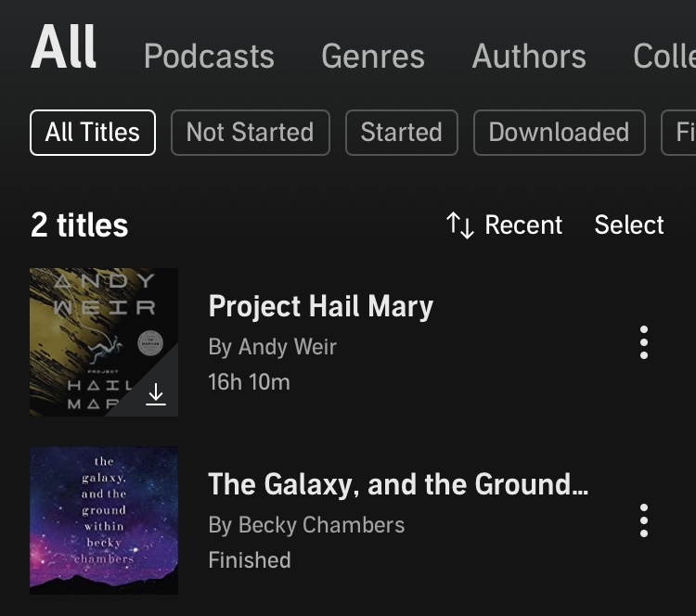Open the three-dot menu for The Galaxy, and the Ground
Screen dimensions: 696x616
[x=644, y=520]
